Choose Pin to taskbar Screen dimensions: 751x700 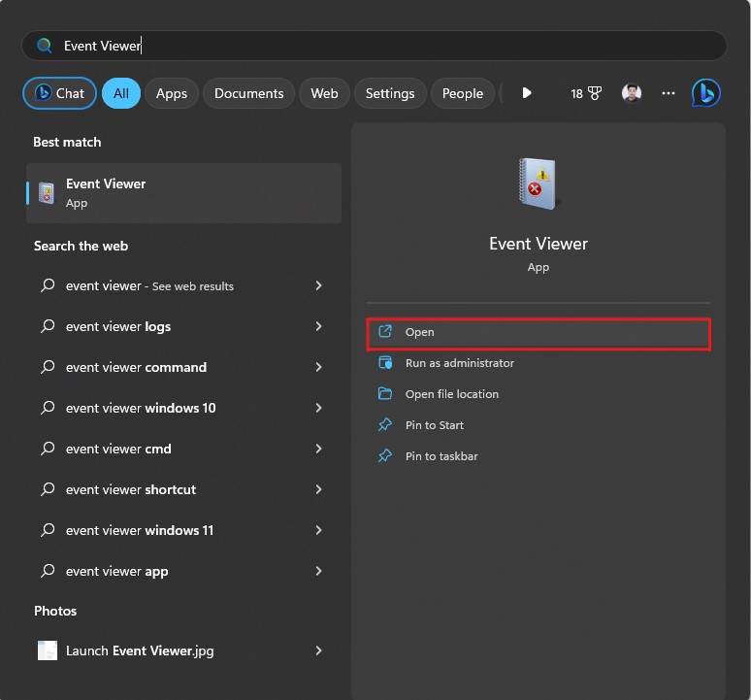tap(539, 456)
